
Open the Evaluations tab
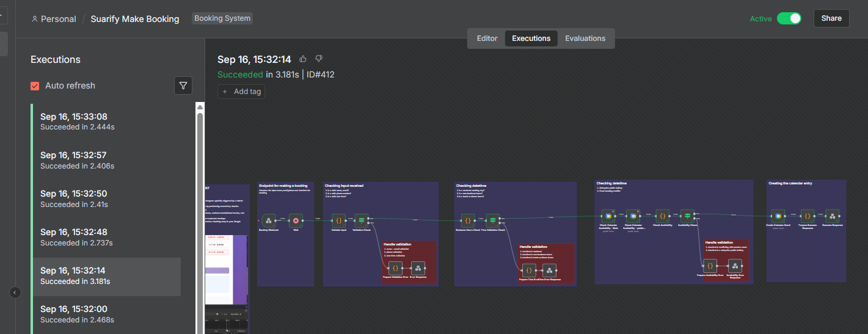click(585, 38)
